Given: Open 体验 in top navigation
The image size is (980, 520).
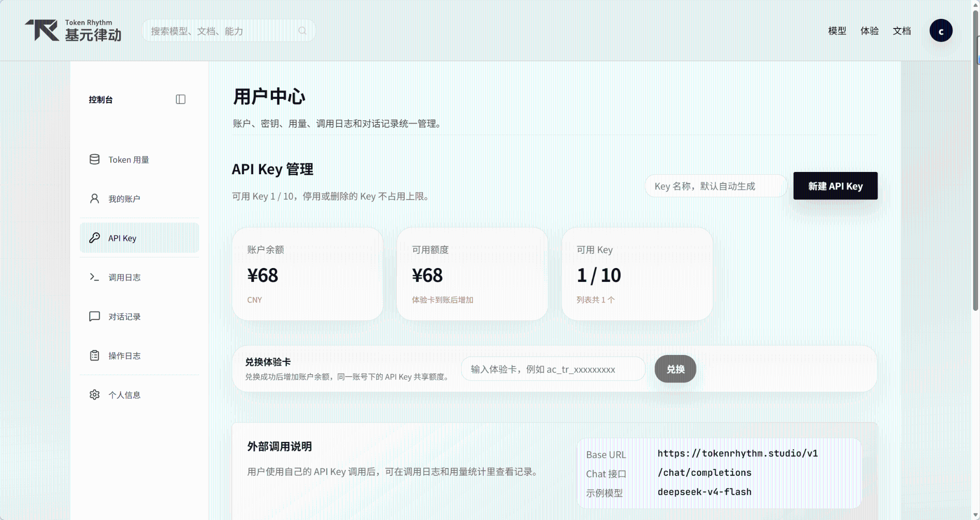Looking at the screenshot, I should tap(869, 31).
